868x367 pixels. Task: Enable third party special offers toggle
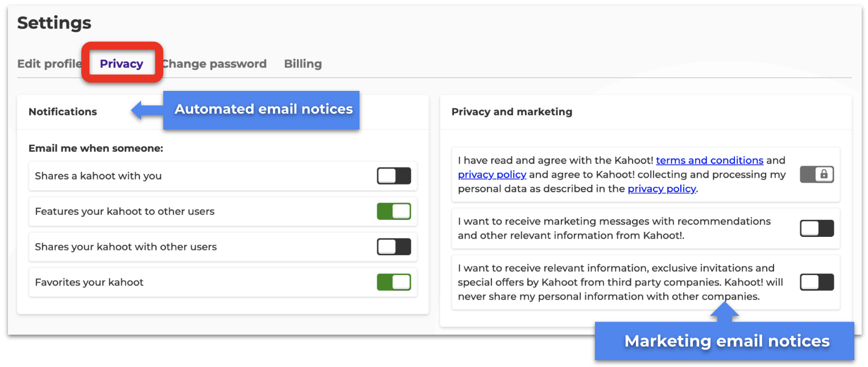pyautogui.click(x=817, y=282)
